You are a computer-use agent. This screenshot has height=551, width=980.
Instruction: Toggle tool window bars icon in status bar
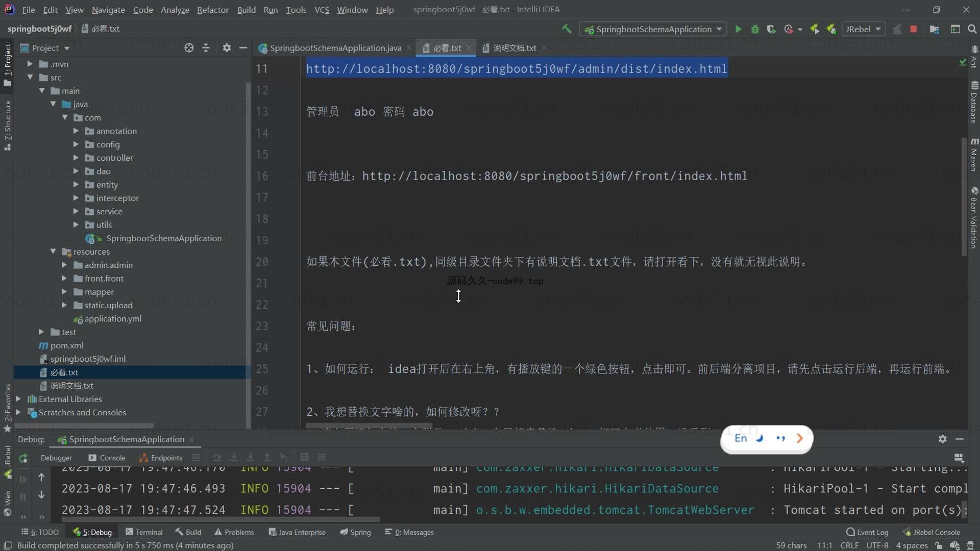pos(8,545)
